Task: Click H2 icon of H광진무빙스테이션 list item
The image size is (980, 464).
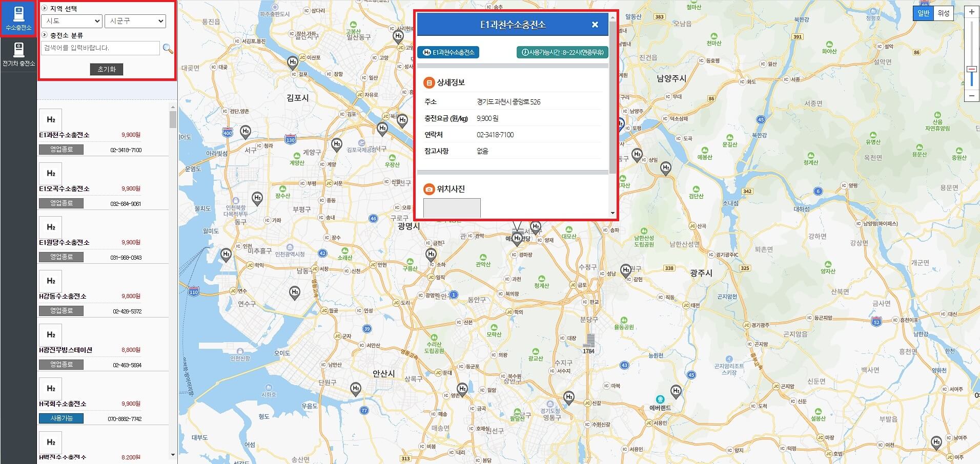Action: [51, 334]
